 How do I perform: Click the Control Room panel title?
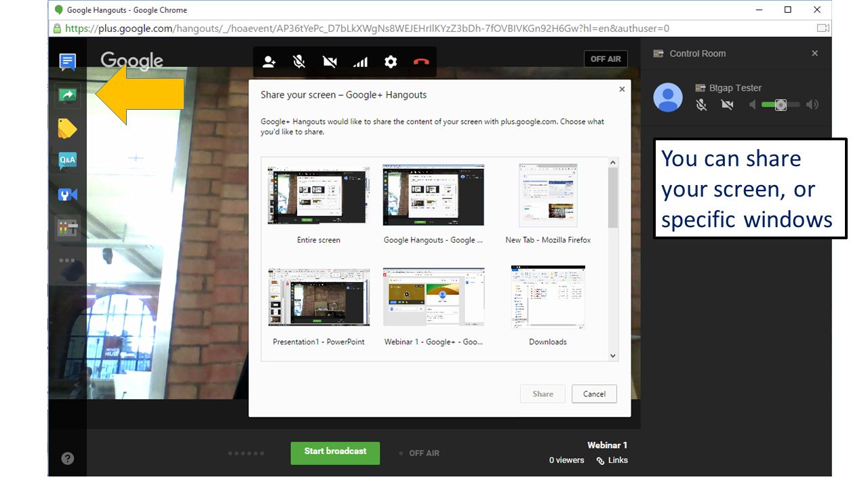pos(697,54)
